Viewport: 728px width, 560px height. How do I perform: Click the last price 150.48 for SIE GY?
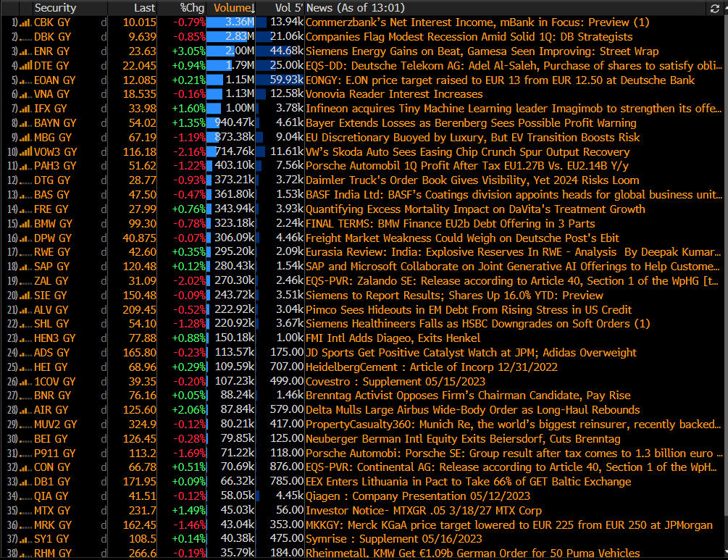tap(140, 296)
